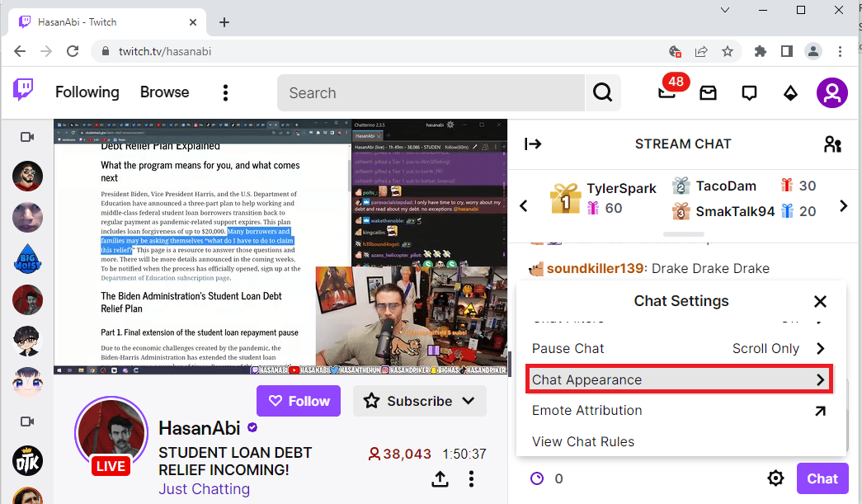The height and width of the screenshot is (504, 862).
Task: Click the followed channels camera icon in the sidebar
Action: (x=27, y=137)
